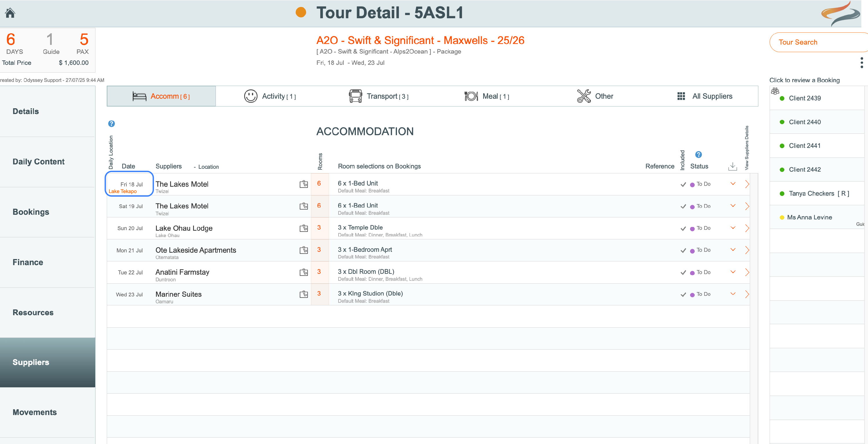
Task: Toggle Included checkmark for Ote Lakeside Apartments
Action: (683, 250)
